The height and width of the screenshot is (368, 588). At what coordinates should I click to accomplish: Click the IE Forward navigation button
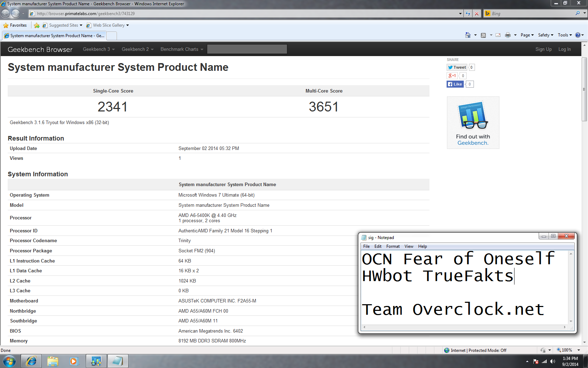pos(15,13)
